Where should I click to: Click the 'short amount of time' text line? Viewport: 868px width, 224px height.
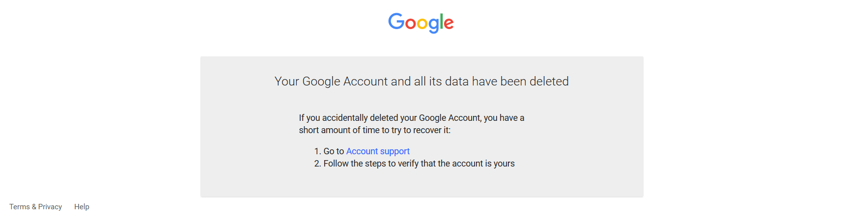pyautogui.click(x=375, y=130)
